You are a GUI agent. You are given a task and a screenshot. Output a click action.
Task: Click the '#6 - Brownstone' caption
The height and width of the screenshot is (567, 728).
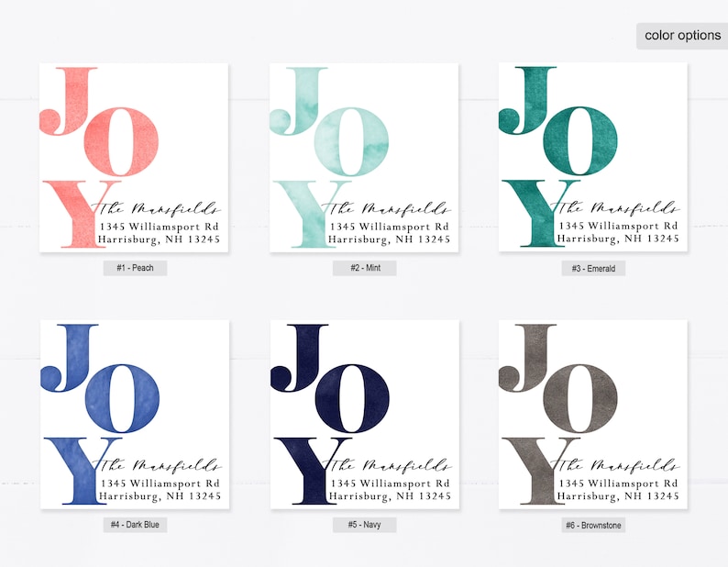[593, 526]
